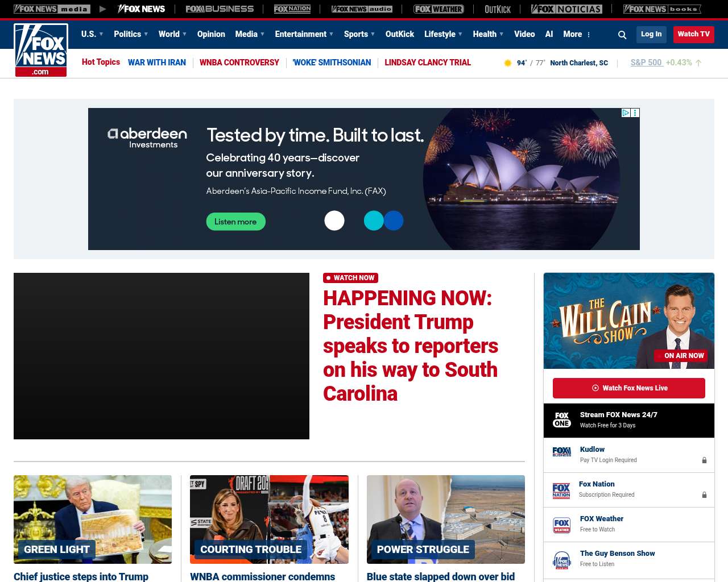Click the Fox Nation icon in sidebar
This screenshot has width=728, height=582.
coord(561,490)
